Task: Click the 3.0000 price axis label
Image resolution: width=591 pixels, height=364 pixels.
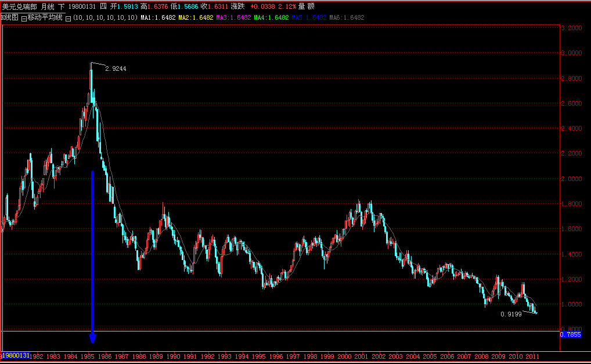Action: pos(571,53)
